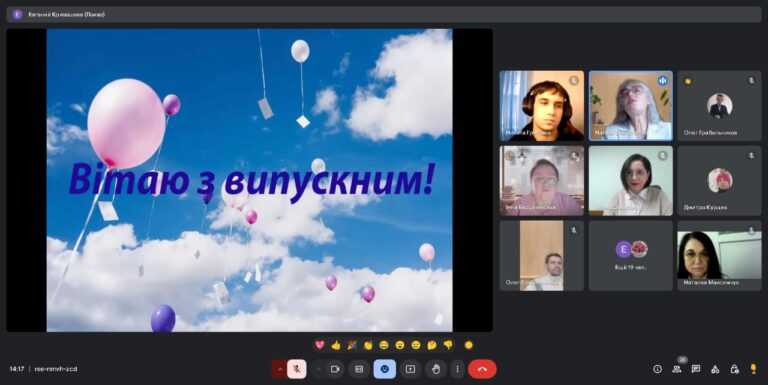Click the meeting code next to the clock

tap(56, 369)
